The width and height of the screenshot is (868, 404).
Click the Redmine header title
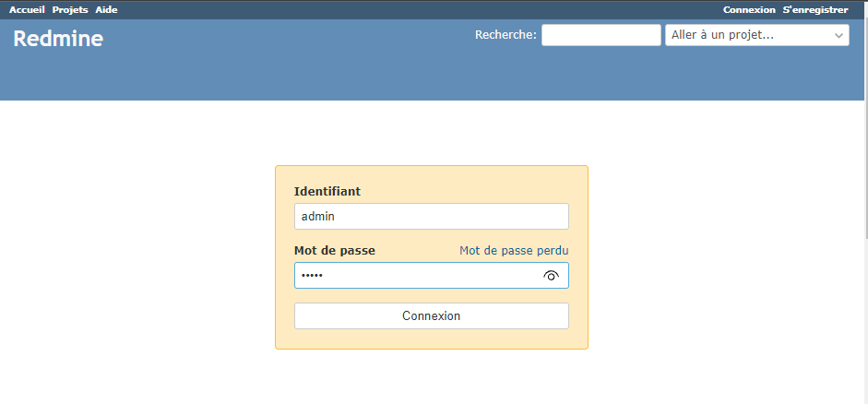[x=58, y=39]
